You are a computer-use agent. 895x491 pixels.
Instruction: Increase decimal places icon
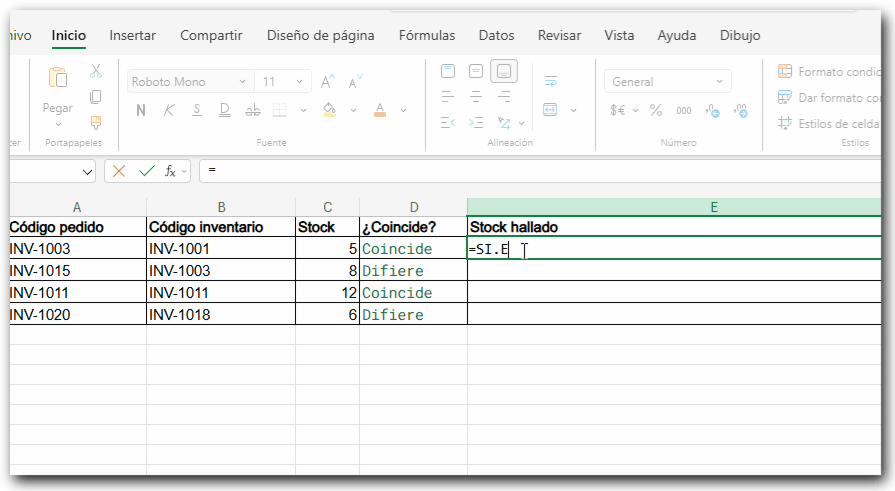coord(712,110)
